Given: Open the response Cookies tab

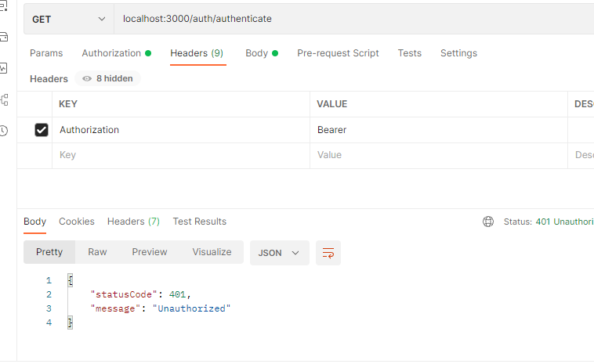Looking at the screenshot, I should coord(77,222).
